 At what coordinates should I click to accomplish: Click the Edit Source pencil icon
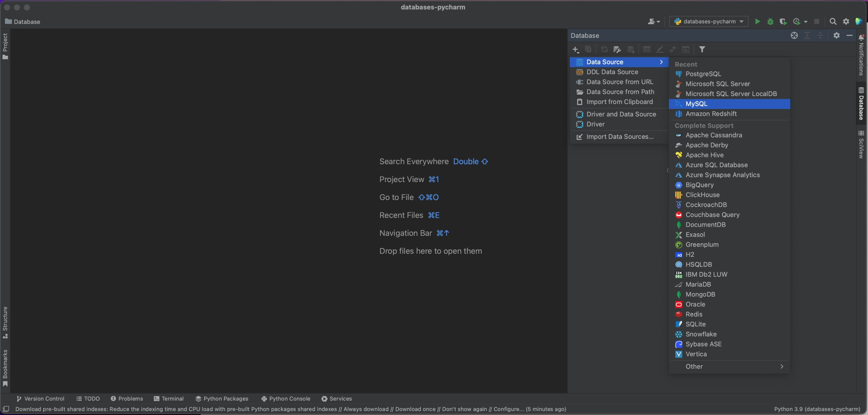pos(660,50)
